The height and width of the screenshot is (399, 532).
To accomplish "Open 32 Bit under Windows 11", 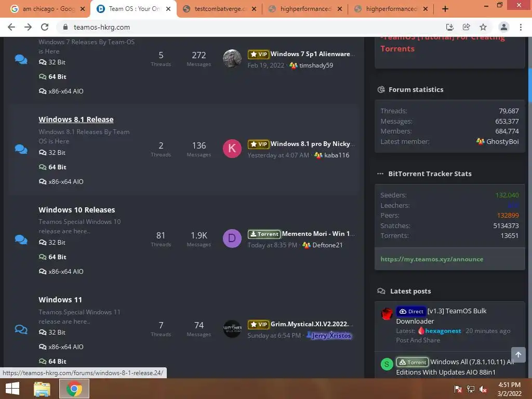I will pyautogui.click(x=52, y=332).
